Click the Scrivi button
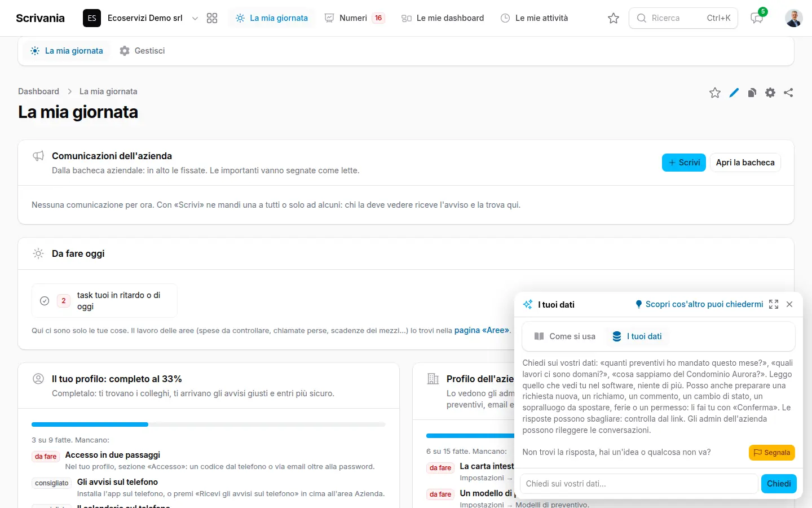 [684, 163]
